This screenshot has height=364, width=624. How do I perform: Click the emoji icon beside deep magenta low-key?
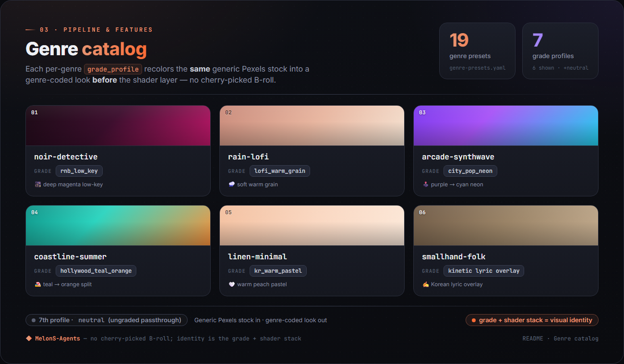38,184
